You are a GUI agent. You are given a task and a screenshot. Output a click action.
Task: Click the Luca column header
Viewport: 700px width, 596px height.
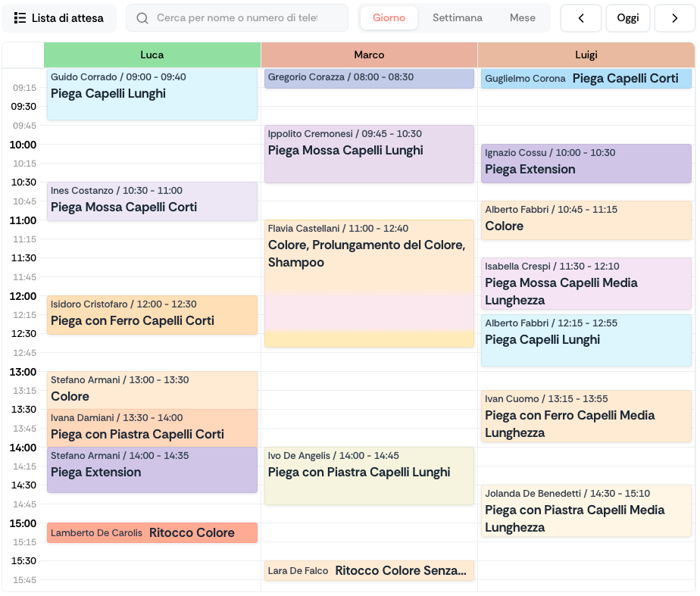[152, 55]
